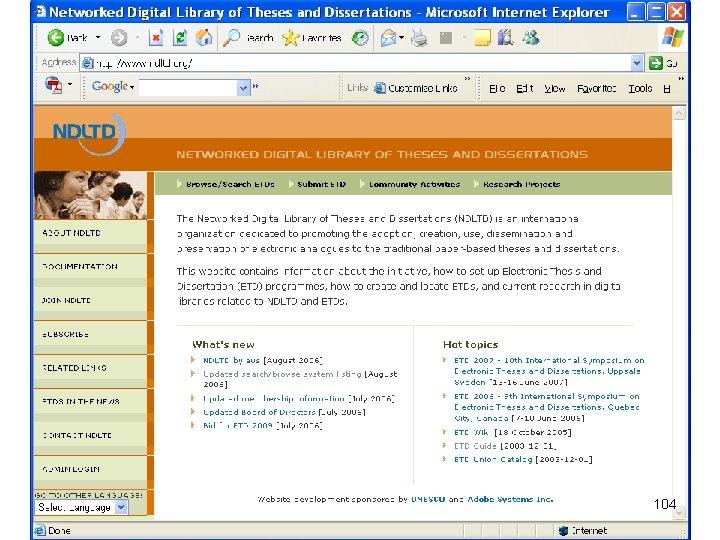Image resolution: width=720 pixels, height=540 pixels.
Task: Open the Messenger people icon
Action: point(531,38)
